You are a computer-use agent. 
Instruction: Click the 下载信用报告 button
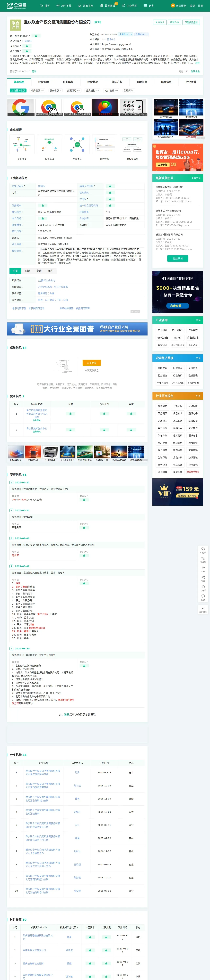tap(191, 22)
